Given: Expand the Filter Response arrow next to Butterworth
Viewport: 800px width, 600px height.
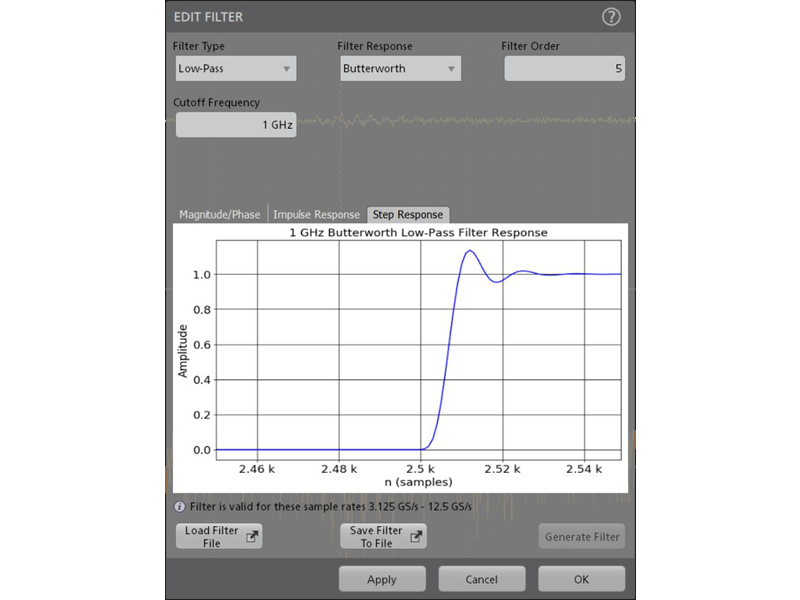Looking at the screenshot, I should (x=452, y=69).
